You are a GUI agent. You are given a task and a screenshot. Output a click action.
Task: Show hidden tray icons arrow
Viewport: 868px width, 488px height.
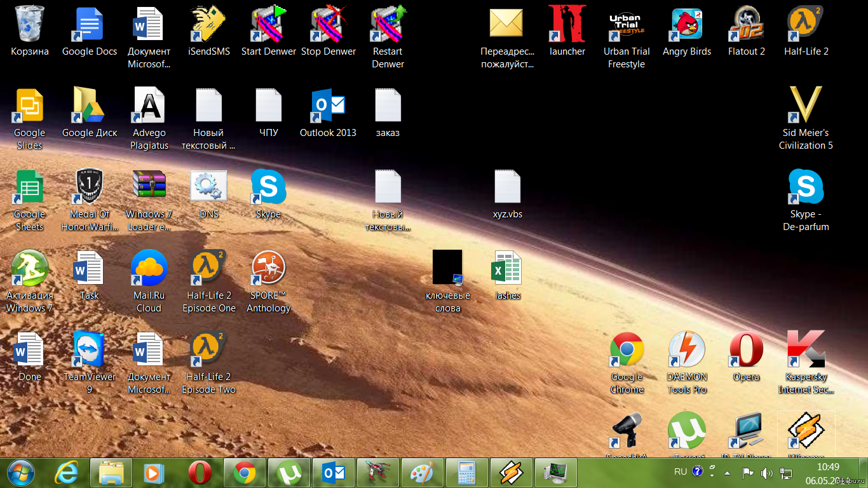click(x=728, y=472)
